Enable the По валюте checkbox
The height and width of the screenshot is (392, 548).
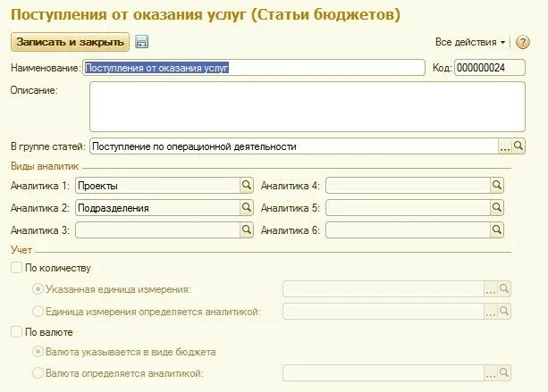coord(15,332)
